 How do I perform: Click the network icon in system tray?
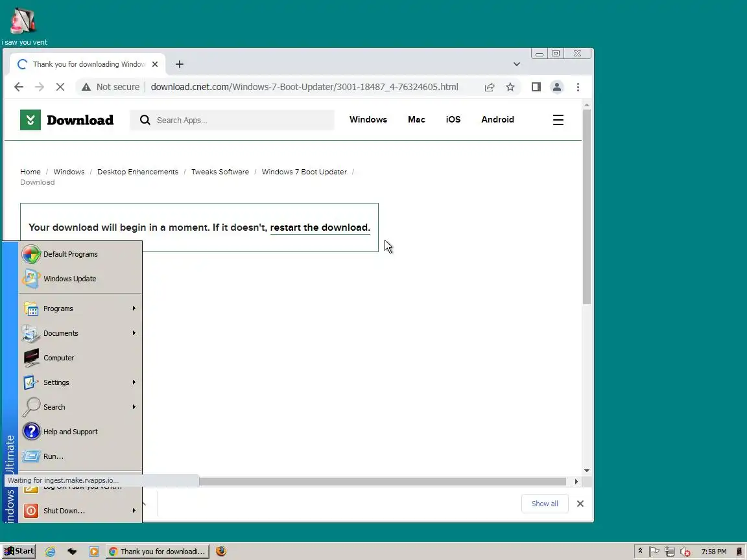point(669,552)
